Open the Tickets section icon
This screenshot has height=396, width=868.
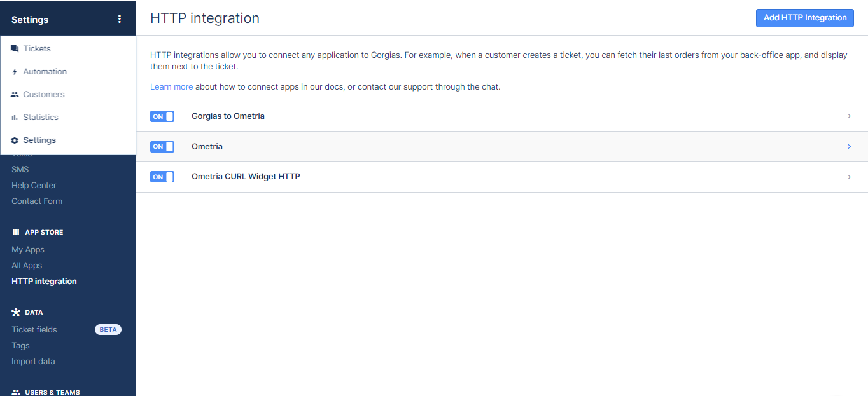point(14,48)
